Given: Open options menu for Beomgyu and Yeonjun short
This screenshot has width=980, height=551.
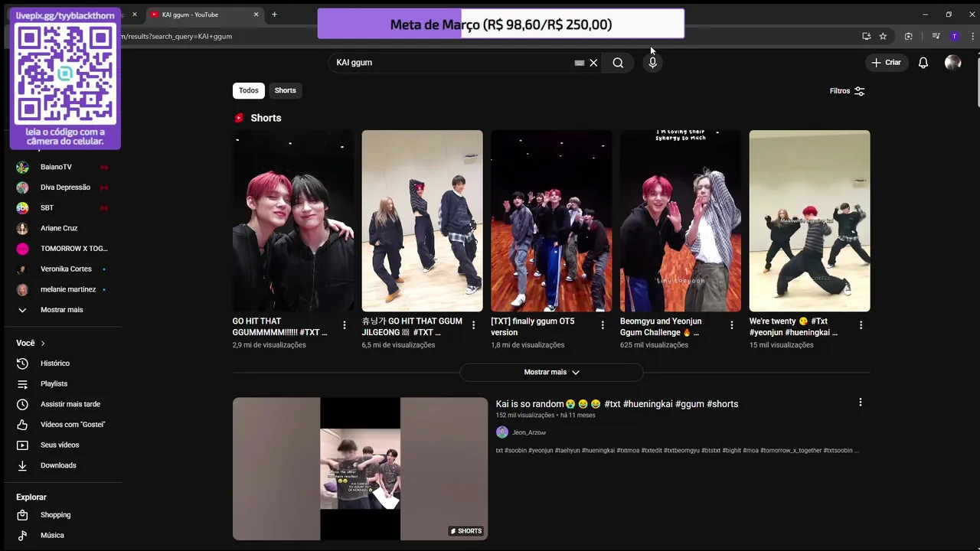Looking at the screenshot, I should tap(731, 325).
